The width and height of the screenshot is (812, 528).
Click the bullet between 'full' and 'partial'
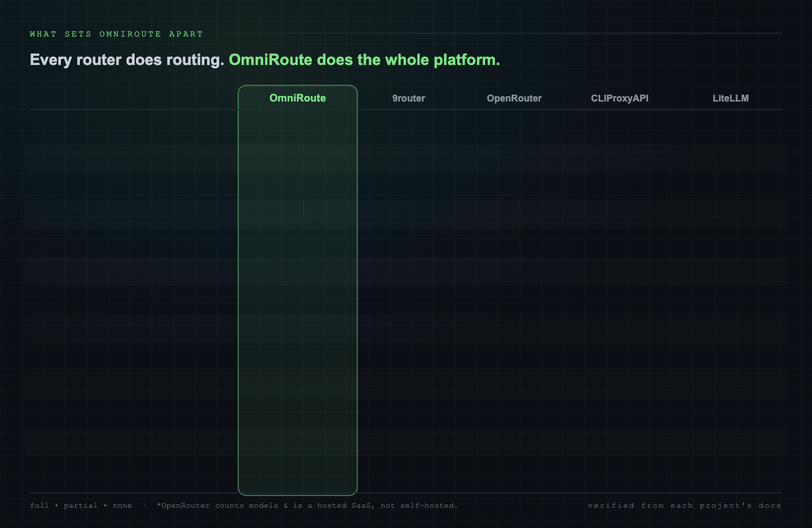57,506
